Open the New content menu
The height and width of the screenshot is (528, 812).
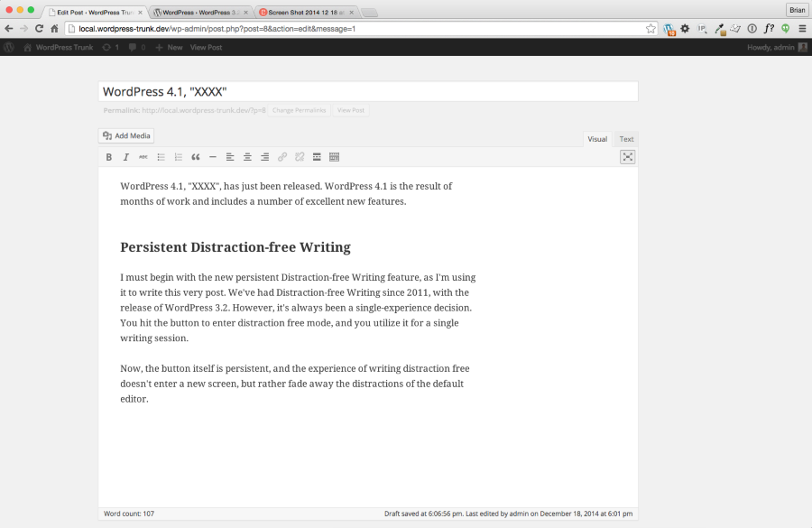click(169, 47)
